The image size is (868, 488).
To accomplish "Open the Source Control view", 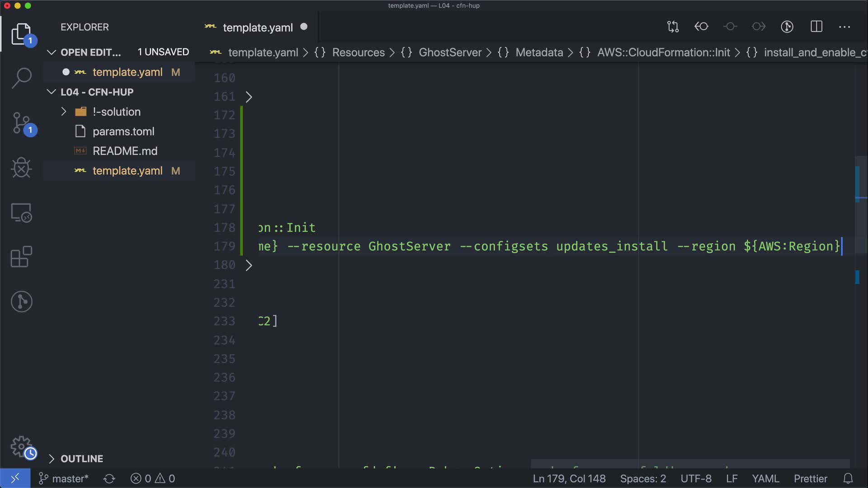I will (21, 123).
